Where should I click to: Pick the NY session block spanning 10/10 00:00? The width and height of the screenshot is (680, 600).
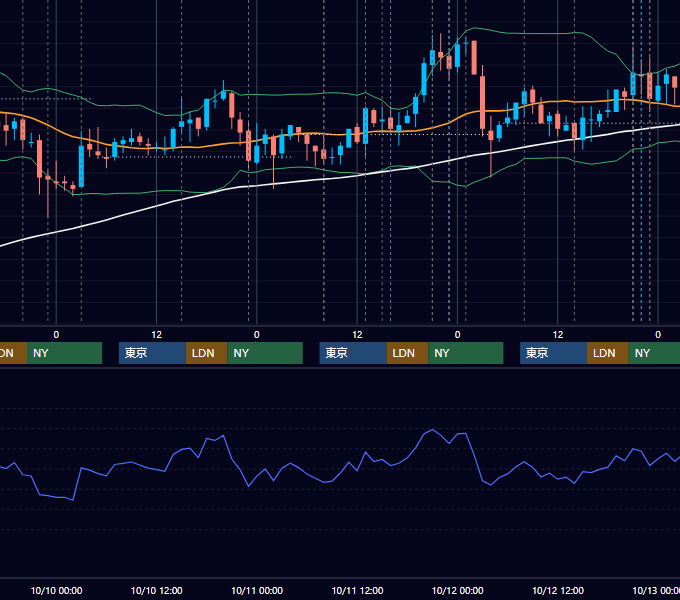pyautogui.click(x=64, y=353)
